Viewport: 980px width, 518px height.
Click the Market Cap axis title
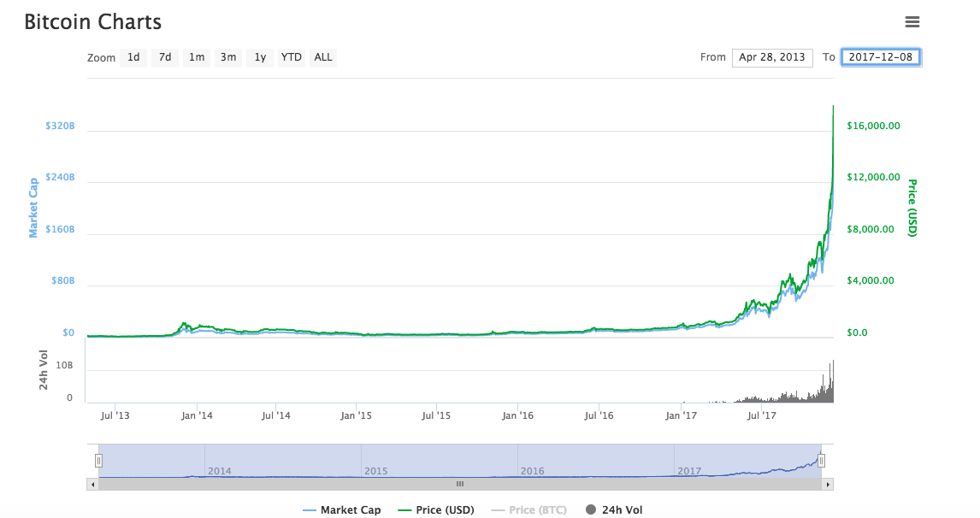tap(33, 208)
